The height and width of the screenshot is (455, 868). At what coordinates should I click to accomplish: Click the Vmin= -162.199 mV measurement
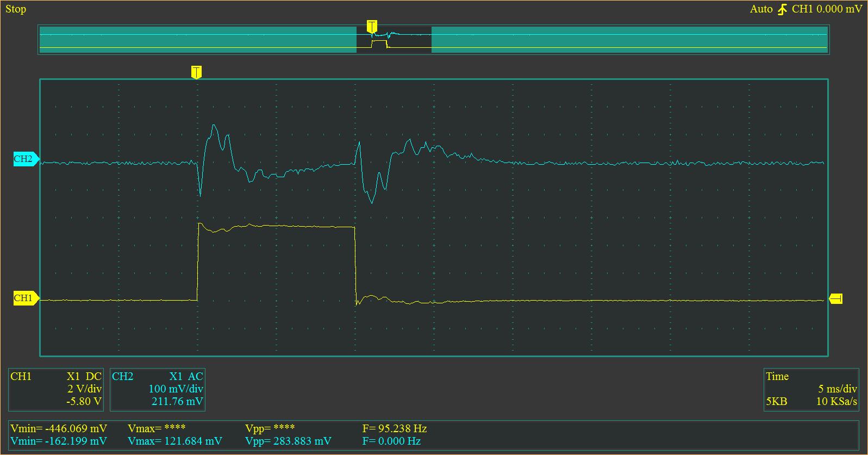59,441
